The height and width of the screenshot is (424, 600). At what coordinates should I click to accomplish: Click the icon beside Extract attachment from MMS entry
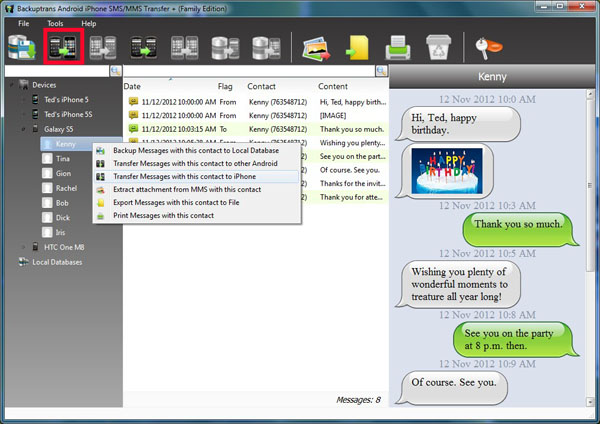(x=100, y=190)
